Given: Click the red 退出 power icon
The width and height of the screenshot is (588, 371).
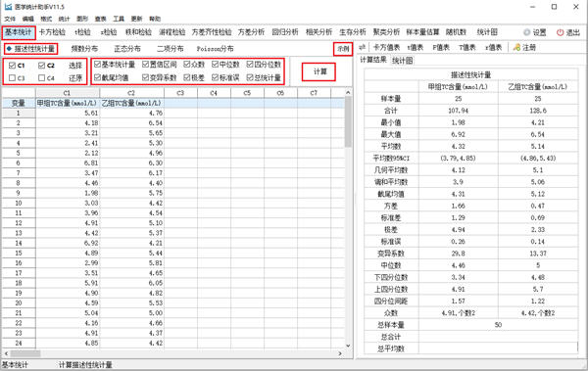Looking at the screenshot, I should click(x=560, y=32).
